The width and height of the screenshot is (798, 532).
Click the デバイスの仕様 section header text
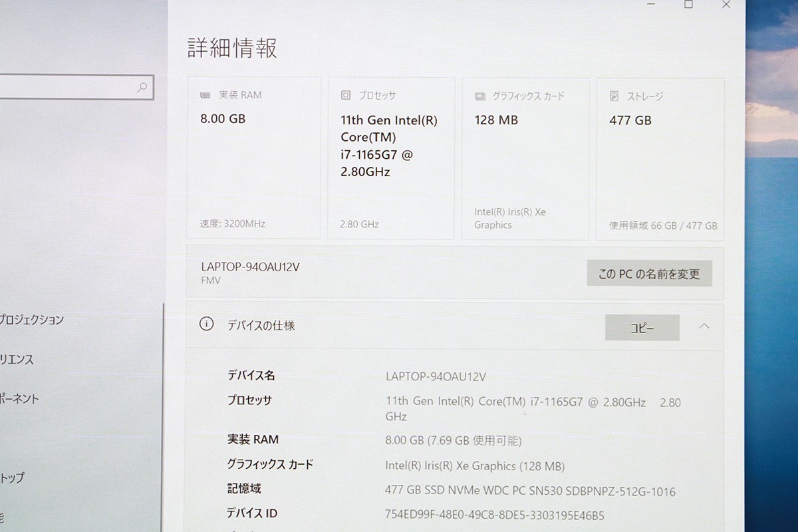tap(261, 326)
